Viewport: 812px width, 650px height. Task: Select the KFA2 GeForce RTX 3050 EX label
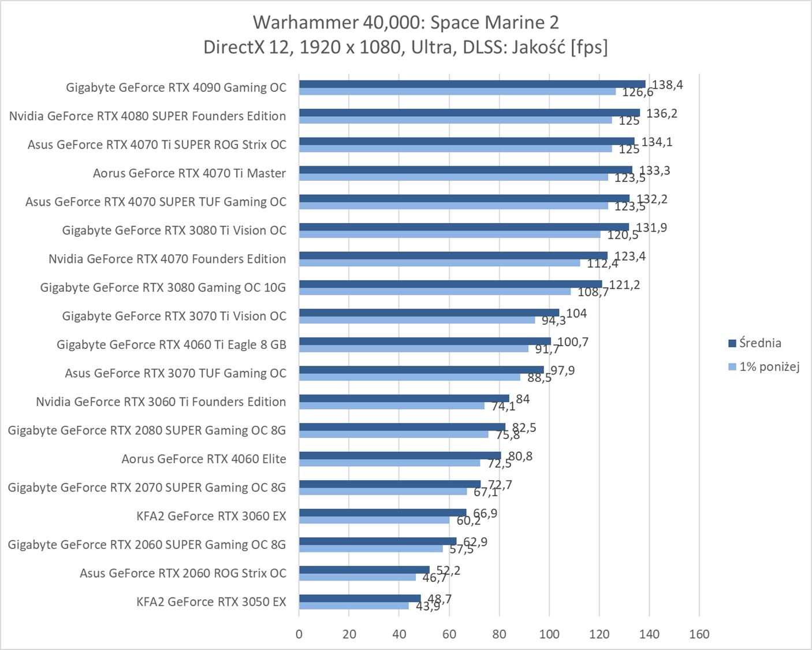coord(211,602)
